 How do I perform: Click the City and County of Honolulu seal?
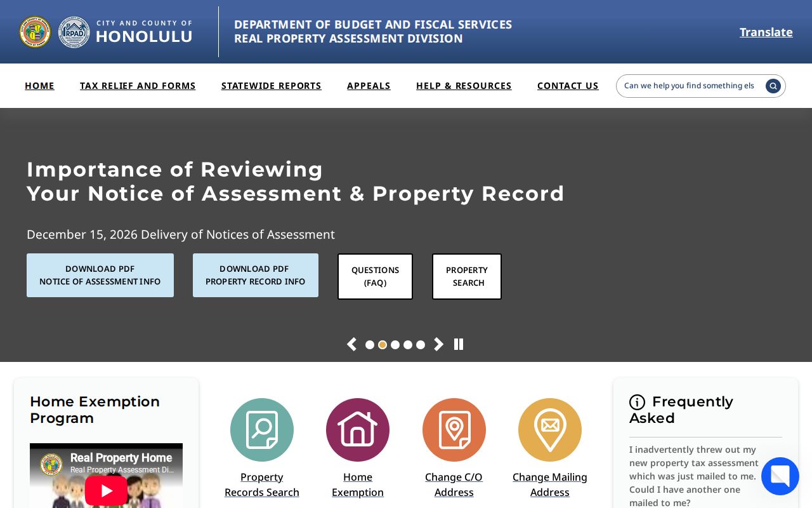pyautogui.click(x=35, y=32)
